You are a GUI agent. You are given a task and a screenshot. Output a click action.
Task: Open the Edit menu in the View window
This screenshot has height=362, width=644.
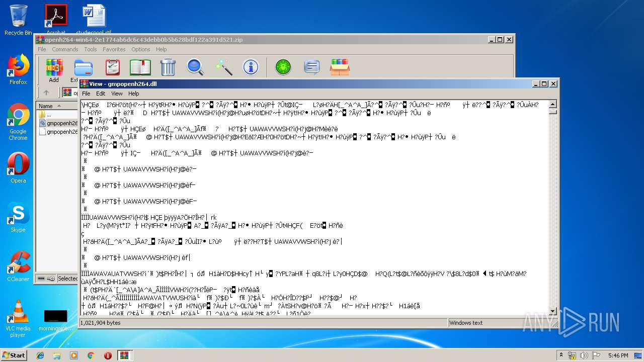pos(101,94)
